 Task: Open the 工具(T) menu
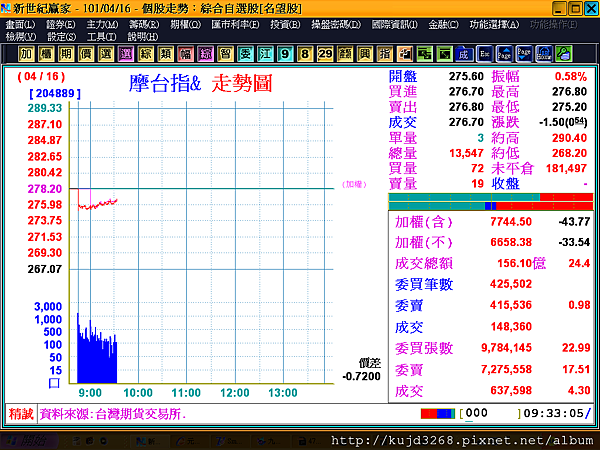pos(101,37)
